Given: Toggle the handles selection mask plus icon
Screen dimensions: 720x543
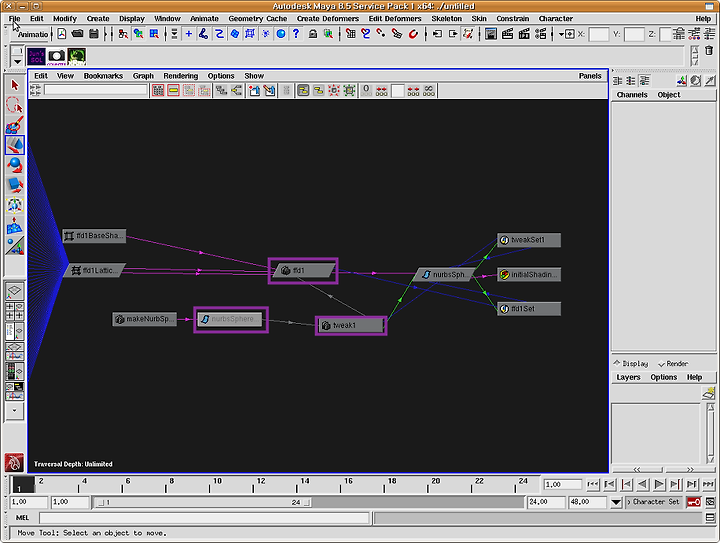Looking at the screenshot, I should coord(188,34).
